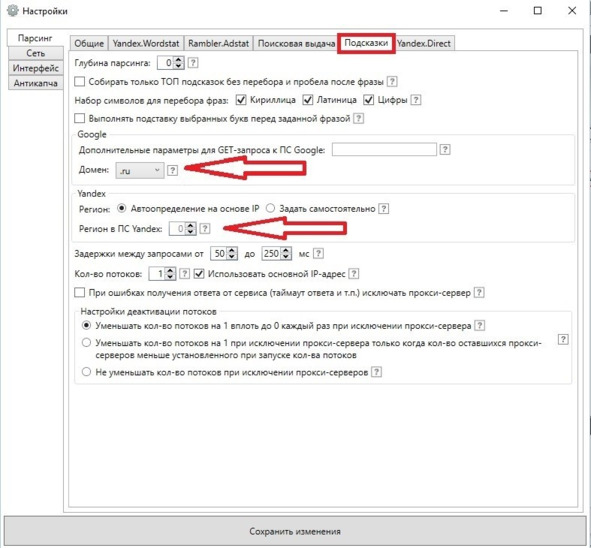
Task: Open the Домен .ru dropdown
Action: click(x=140, y=171)
